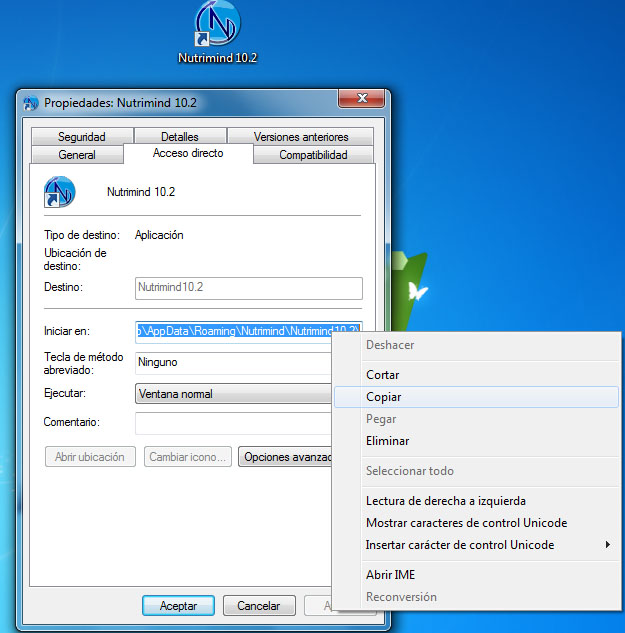Viewport: 625px width, 633px height.
Task: Choose Reconversión in the context menu
Action: pyautogui.click(x=476, y=597)
